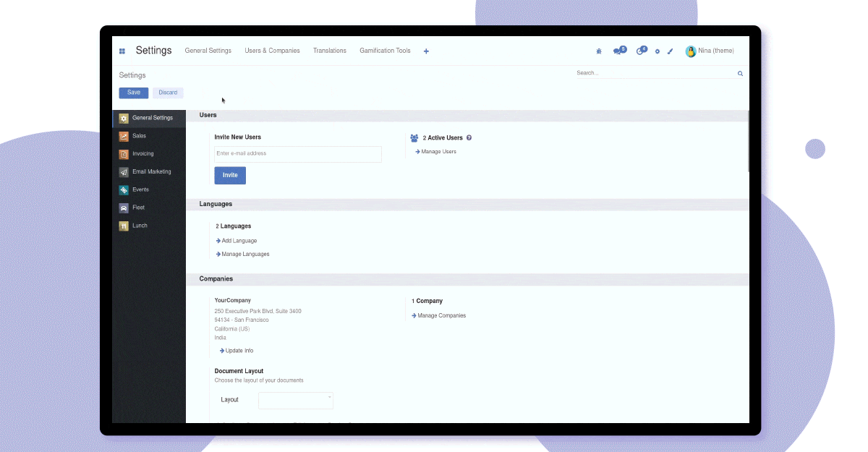
Task: Click the Manage Users link
Action: (x=435, y=152)
